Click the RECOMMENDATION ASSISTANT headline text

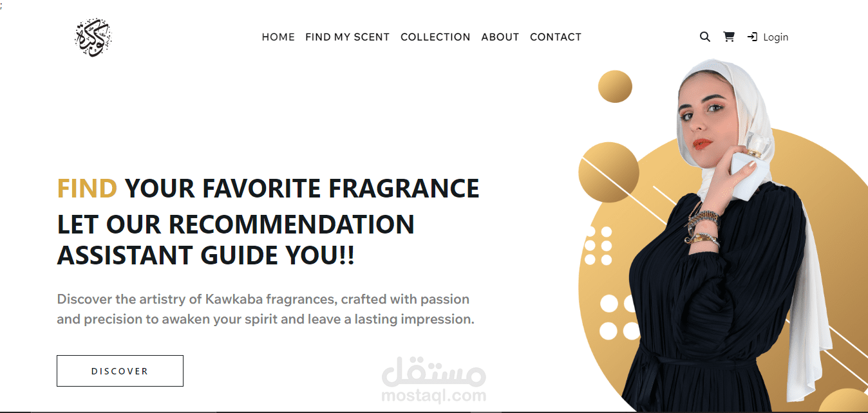236,240
